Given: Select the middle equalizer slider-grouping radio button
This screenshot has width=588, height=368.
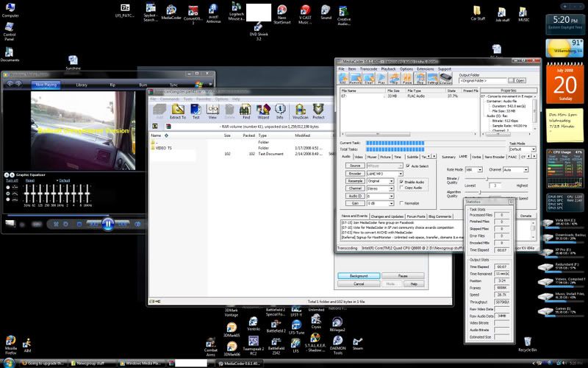Looking at the screenshot, I should tap(8, 194).
